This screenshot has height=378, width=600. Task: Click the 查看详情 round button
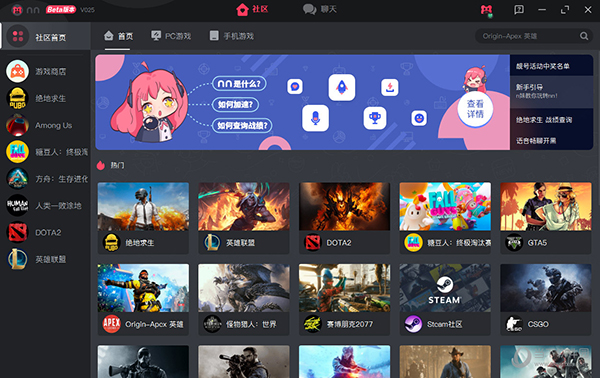[x=475, y=109]
